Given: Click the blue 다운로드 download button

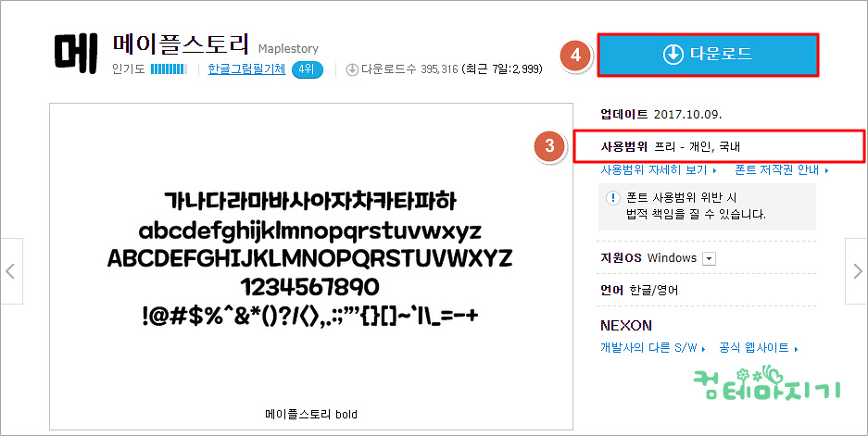Looking at the screenshot, I should tap(708, 55).
